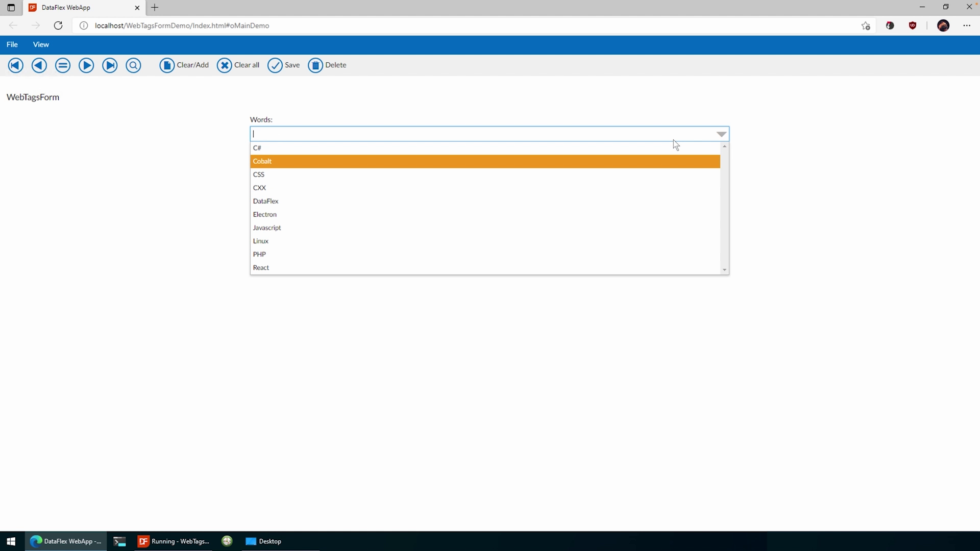The width and height of the screenshot is (980, 551).
Task: Click the Clear/Add button
Action: pyautogui.click(x=184, y=65)
